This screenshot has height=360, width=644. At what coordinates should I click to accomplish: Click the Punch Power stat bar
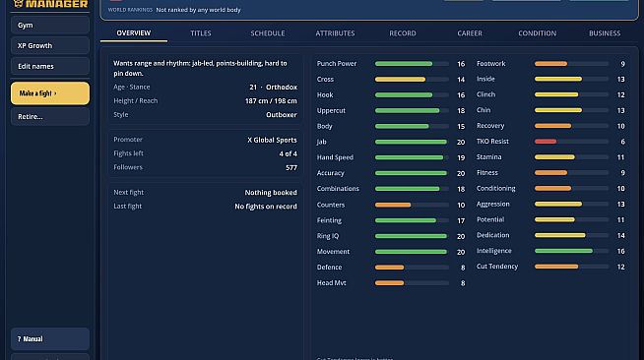click(x=412, y=64)
